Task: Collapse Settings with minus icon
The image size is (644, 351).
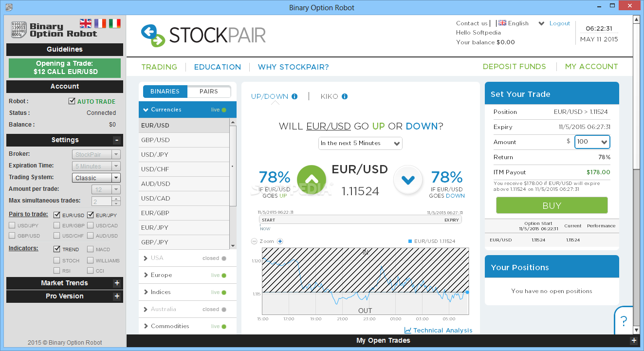Action: click(x=117, y=140)
